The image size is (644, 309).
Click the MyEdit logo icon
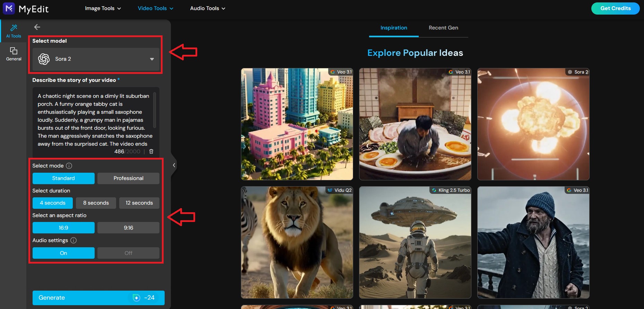tap(9, 8)
